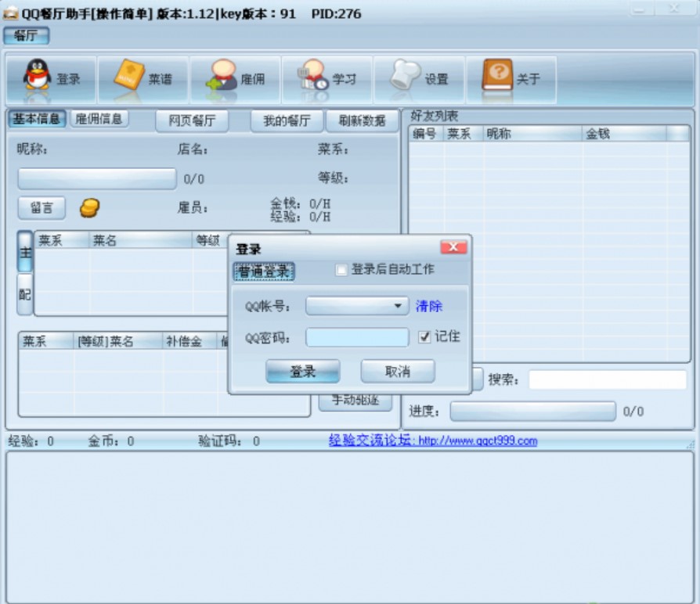Click the restaurant icon in the title bar
This screenshot has height=604, width=700.
click(9, 11)
